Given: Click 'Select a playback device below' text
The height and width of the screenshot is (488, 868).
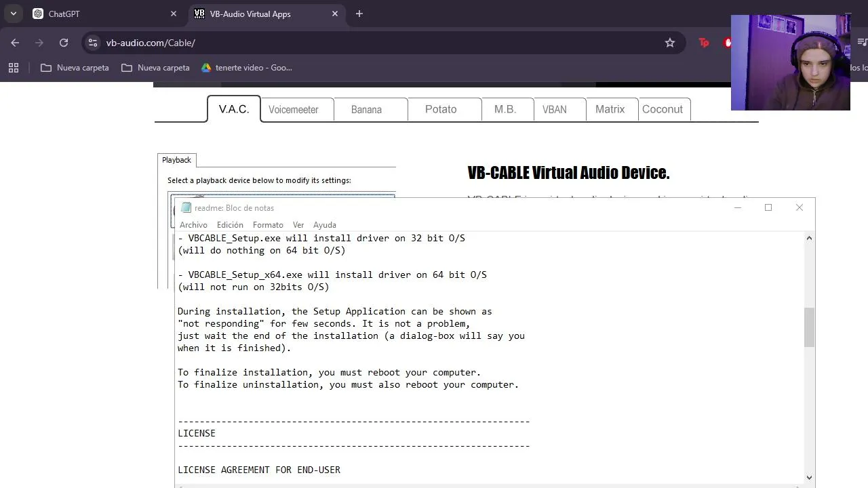Looking at the screenshot, I should [x=259, y=180].
